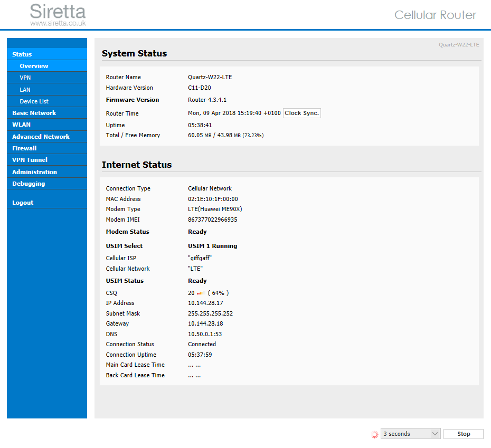
Task: Click the Back Card Lease Time label
Action: pyautogui.click(x=135, y=375)
